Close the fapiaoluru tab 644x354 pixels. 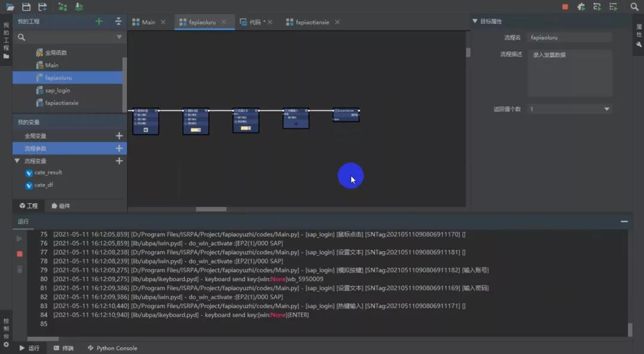click(x=224, y=22)
